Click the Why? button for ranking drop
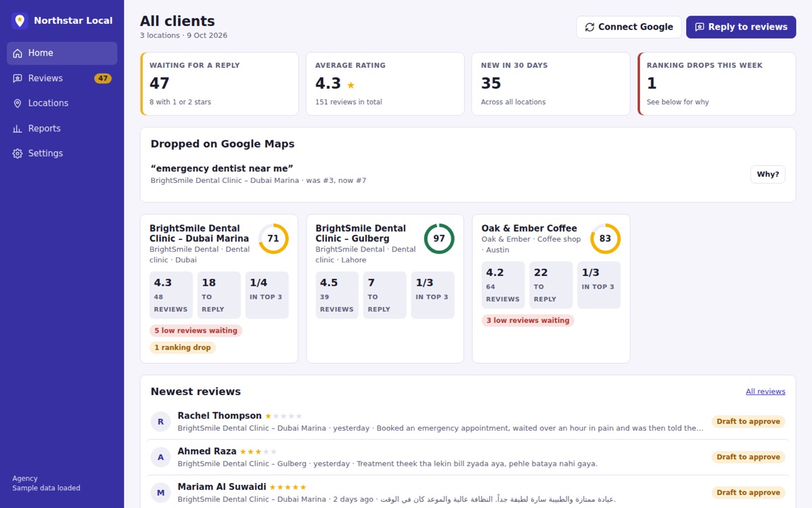The height and width of the screenshot is (508, 812). tap(768, 174)
